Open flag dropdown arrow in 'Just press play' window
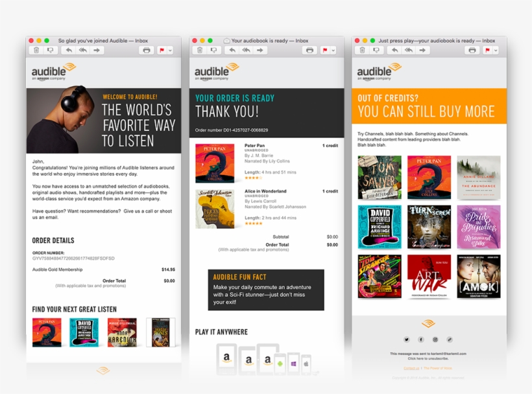The width and height of the screenshot is (532, 394). 496,50
